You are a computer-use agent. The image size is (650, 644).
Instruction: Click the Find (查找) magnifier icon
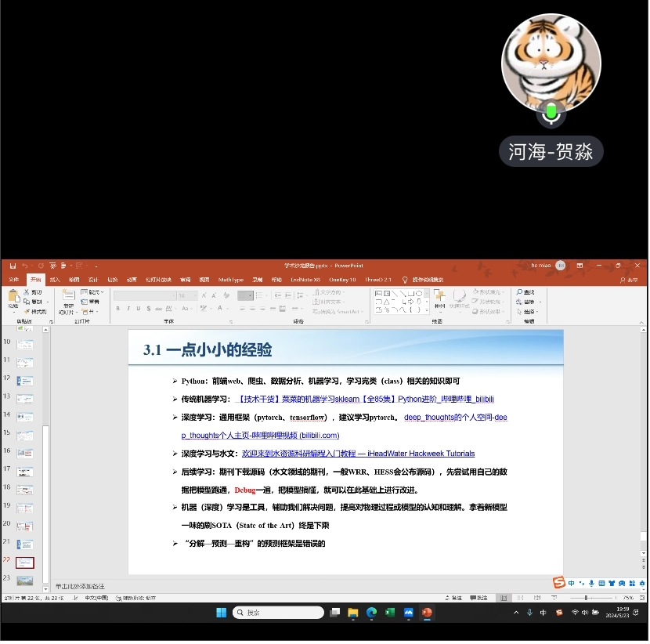pos(518,292)
